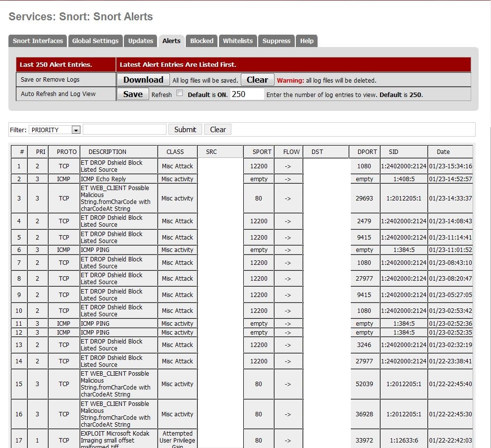Switch to the Global Settings tab
The height and width of the screenshot is (448, 491).
tap(95, 41)
